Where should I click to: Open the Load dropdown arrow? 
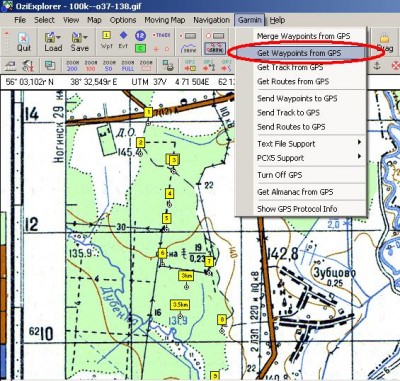coord(59,37)
